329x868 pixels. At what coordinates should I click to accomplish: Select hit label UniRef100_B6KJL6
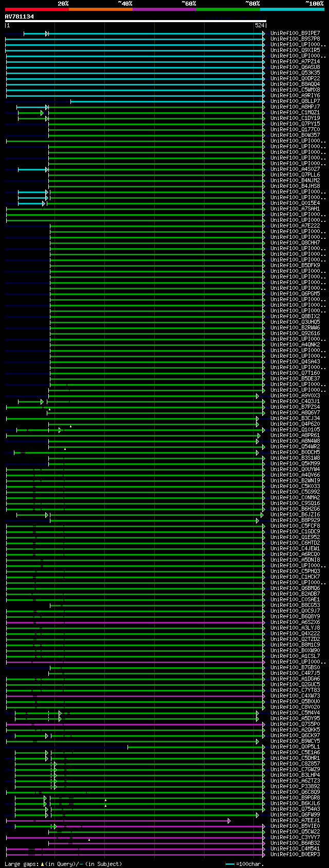click(295, 804)
